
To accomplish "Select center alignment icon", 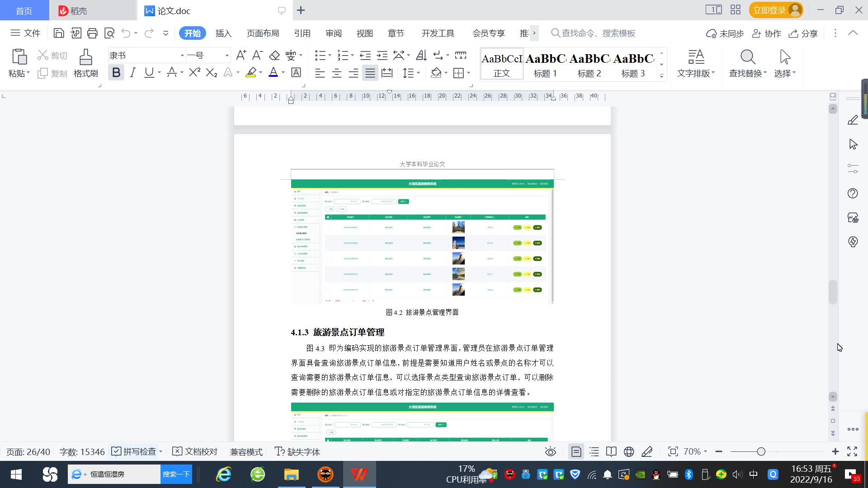I will point(337,73).
